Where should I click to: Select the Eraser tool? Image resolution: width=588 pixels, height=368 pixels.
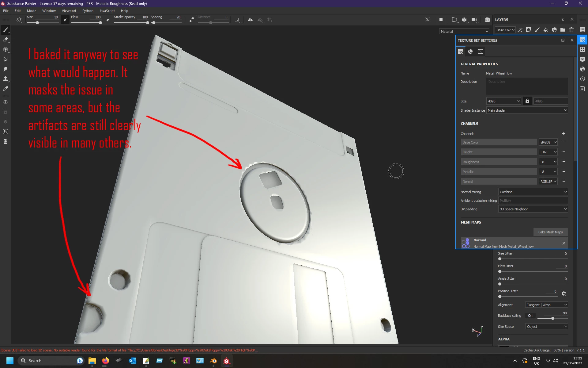[5, 40]
